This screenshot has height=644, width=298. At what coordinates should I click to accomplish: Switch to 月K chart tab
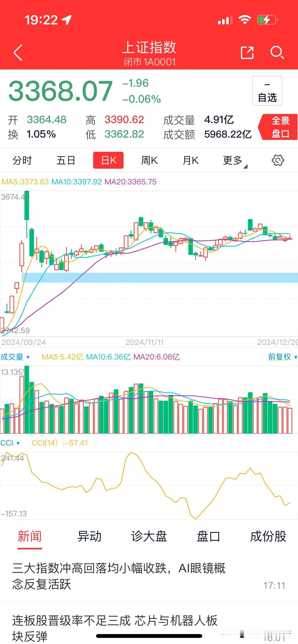(x=191, y=160)
